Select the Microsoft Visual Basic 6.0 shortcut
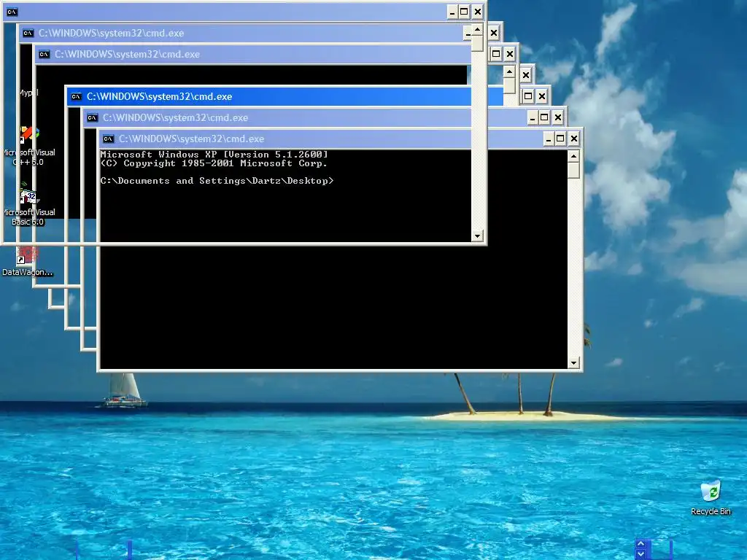Image resolution: width=747 pixels, height=560 pixels. pos(28,205)
